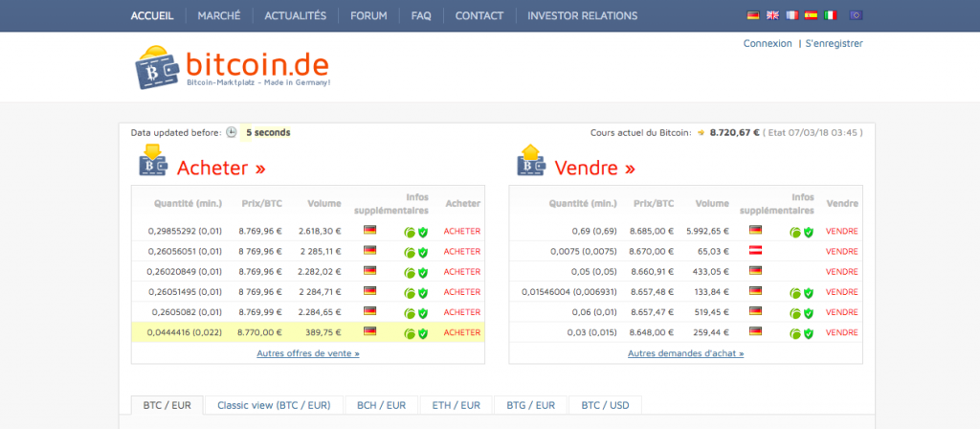Click the Acheter wallet icon

[152, 160]
